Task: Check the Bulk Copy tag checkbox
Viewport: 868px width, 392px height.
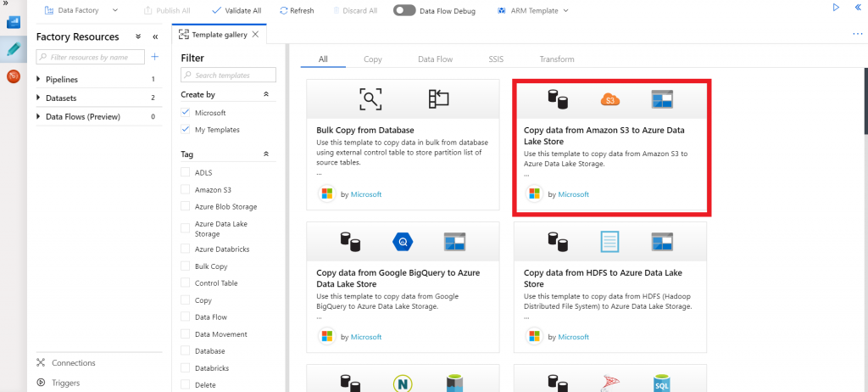Action: coord(186,266)
